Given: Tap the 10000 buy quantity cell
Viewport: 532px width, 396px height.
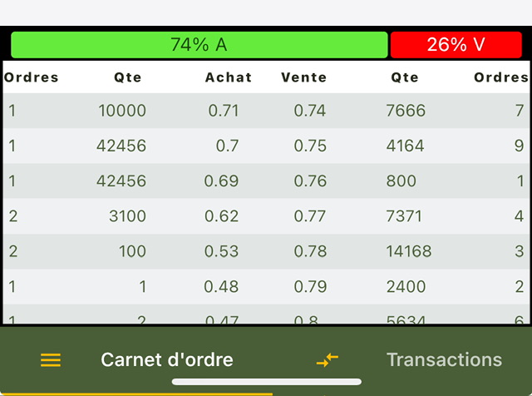Looking at the screenshot, I should [x=122, y=111].
